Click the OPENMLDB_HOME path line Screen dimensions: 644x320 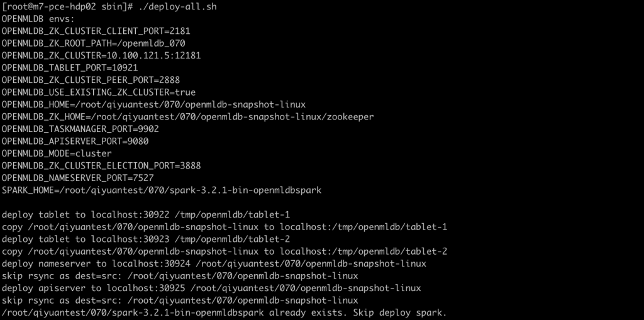coord(153,104)
